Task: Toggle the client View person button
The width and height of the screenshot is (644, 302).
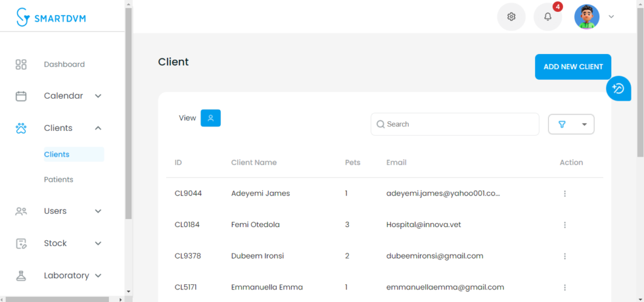Action: click(x=211, y=118)
